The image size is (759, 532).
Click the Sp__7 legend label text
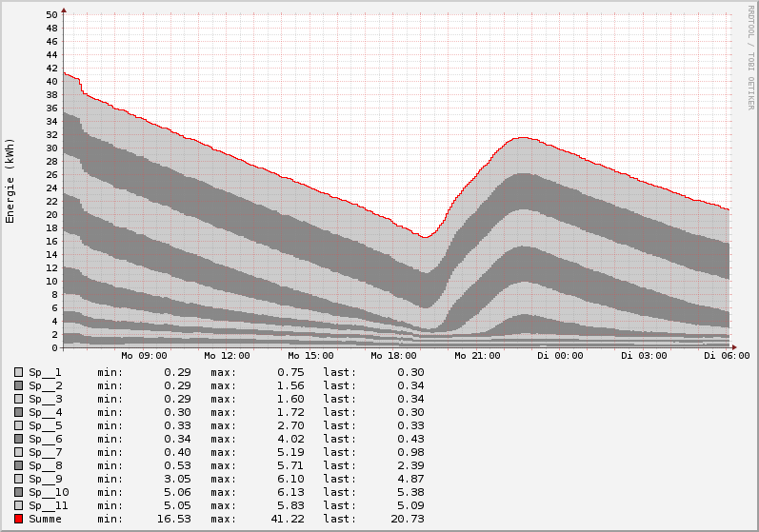45,452
